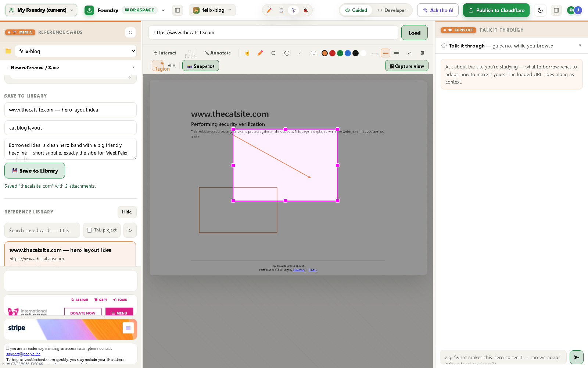This screenshot has width=588, height=368.
Task: Refresh the reference cards panel
Action: [x=130, y=32]
